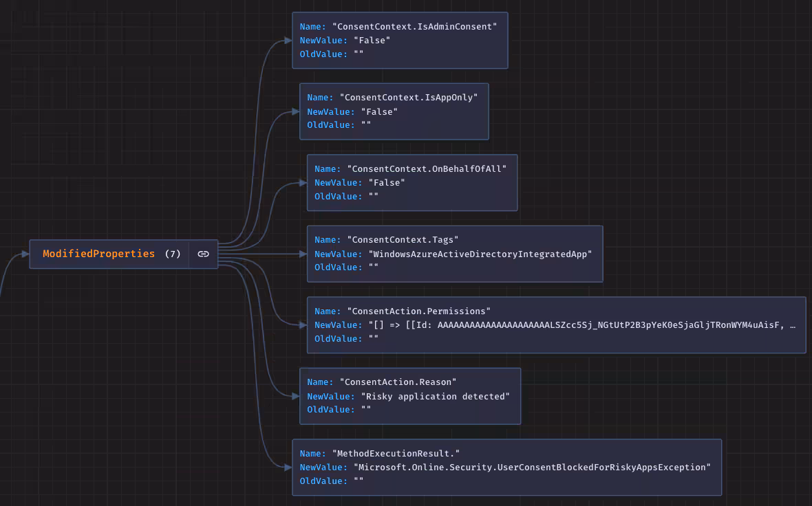812x506 pixels.
Task: Click the UserConsentBlockedForRiskyAppsException value text
Action: tap(532, 467)
